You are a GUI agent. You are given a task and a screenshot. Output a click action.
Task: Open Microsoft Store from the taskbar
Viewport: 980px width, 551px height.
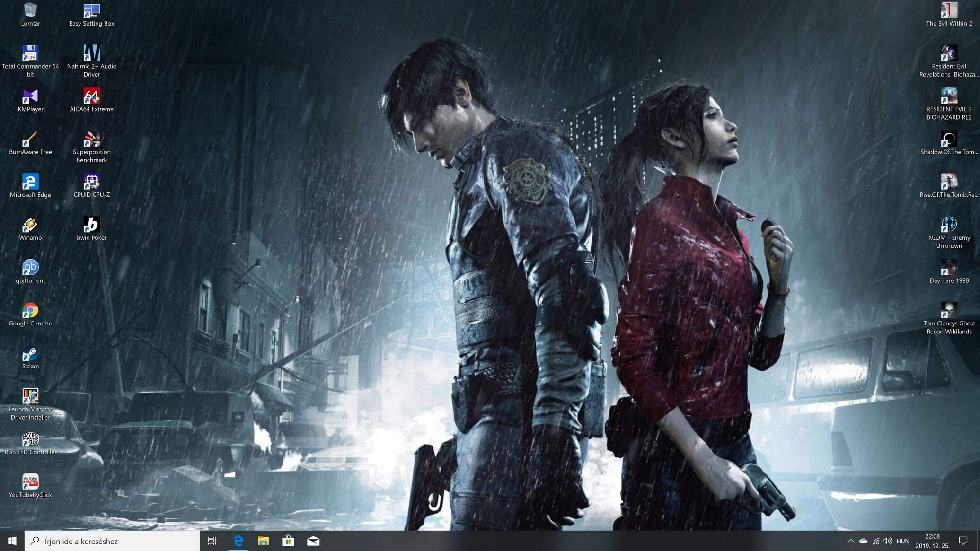(x=288, y=541)
